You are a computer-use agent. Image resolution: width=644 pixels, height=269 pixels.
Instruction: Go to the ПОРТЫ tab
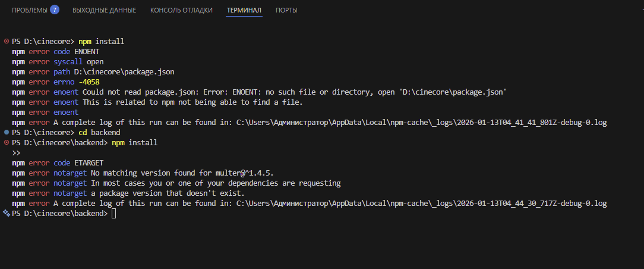(286, 10)
